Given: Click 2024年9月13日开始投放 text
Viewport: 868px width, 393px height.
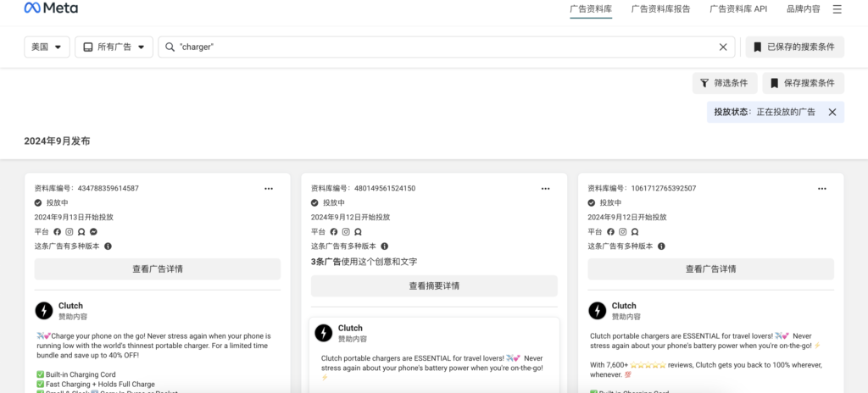Looking at the screenshot, I should (x=74, y=218).
